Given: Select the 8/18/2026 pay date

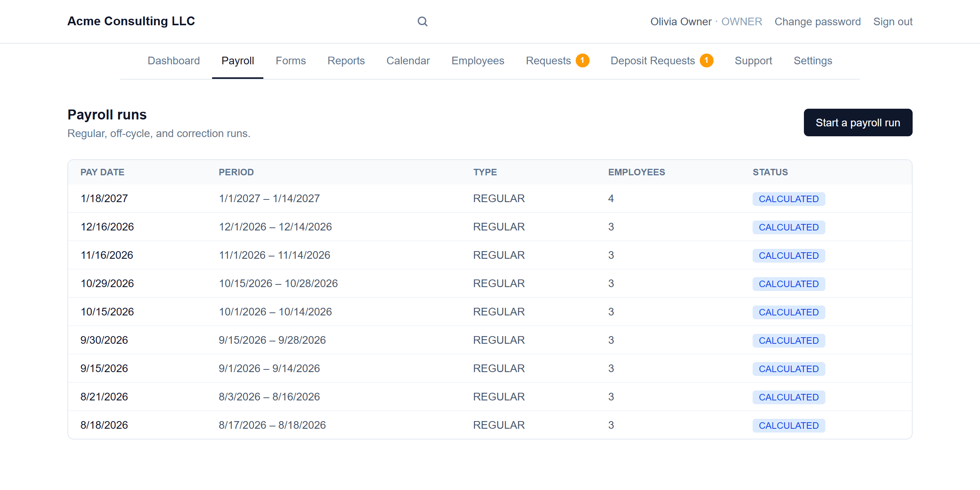Looking at the screenshot, I should pyautogui.click(x=104, y=425).
